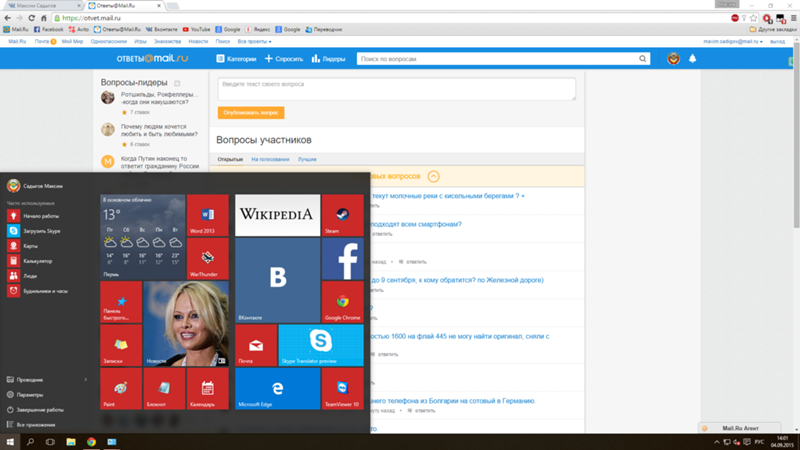Viewport: 800px width, 450px height.
Task: Open the TeamViewer 10 tile
Action: tap(342, 388)
